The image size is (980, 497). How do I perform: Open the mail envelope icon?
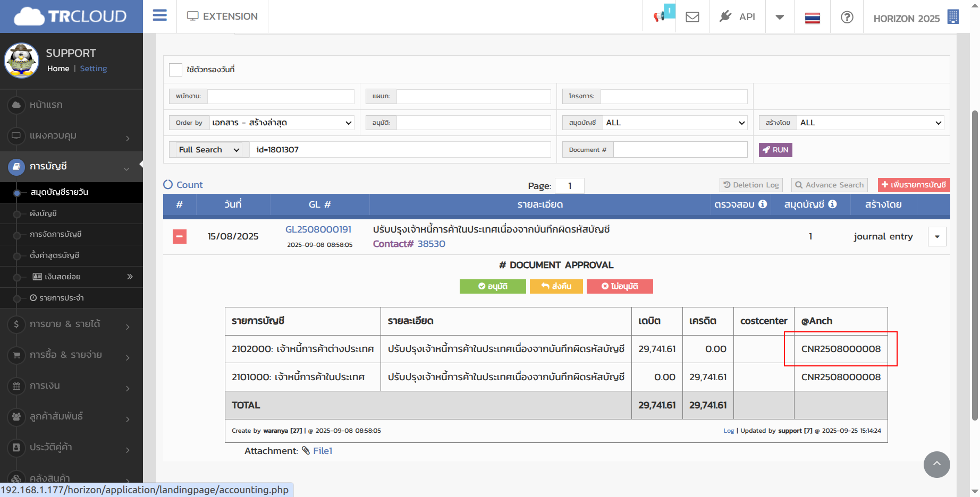tap(692, 17)
